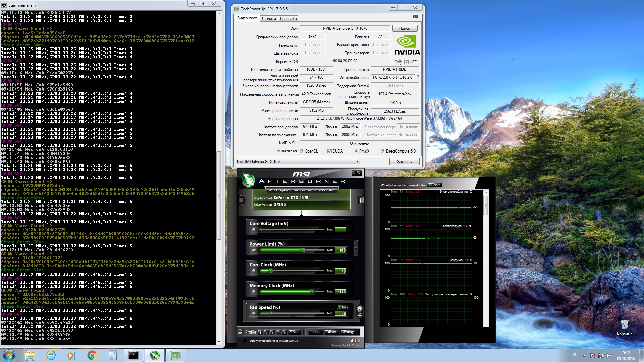Switch to GPU-Z taskbar icon
Screen dimensions: 644x362
(x=175, y=355)
